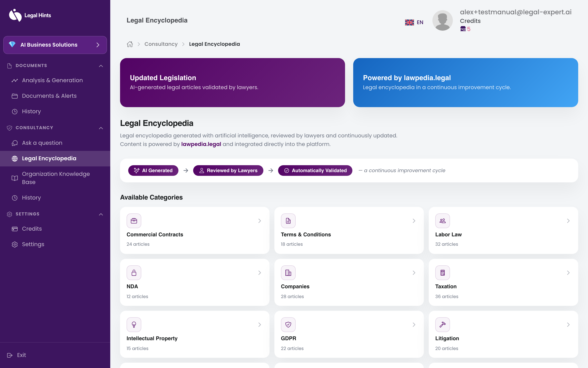Collapse the Documents sidebar section
Viewport: 588px width, 368px height.
pyautogui.click(x=101, y=66)
